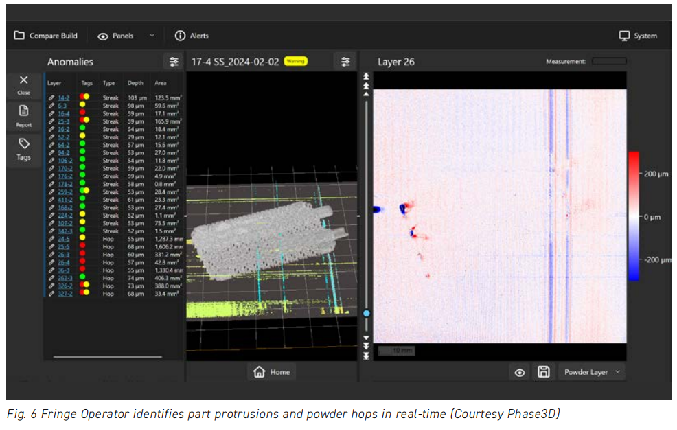Click chain icon for 123.5 mm² streak
The width and height of the screenshot is (677, 430).
coord(51,98)
